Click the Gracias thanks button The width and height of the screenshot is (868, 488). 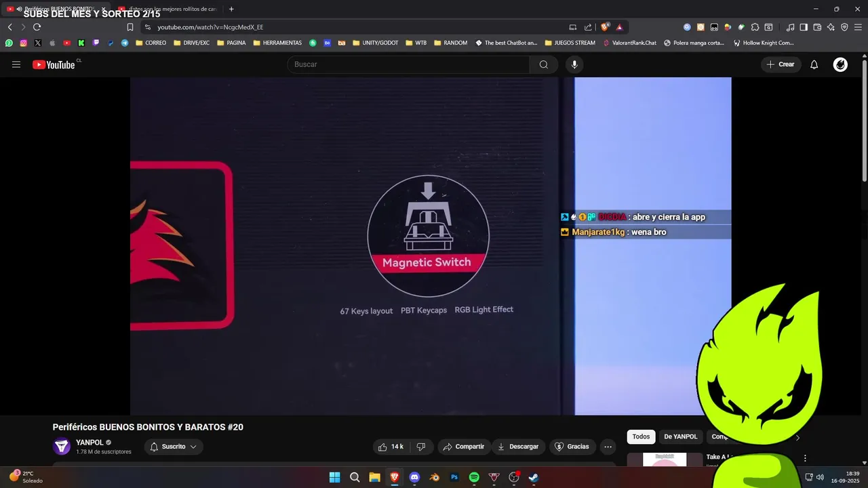click(x=572, y=447)
